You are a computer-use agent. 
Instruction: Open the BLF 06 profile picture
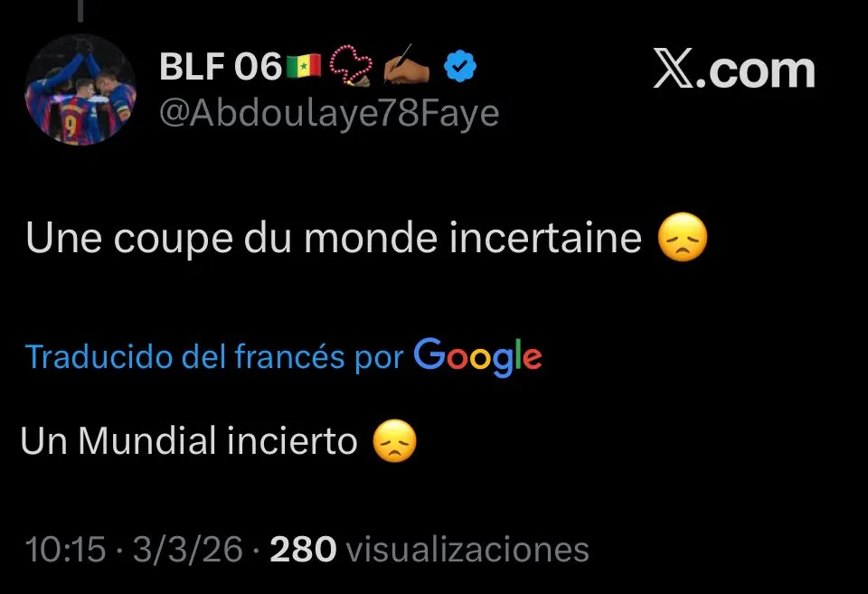tap(80, 90)
